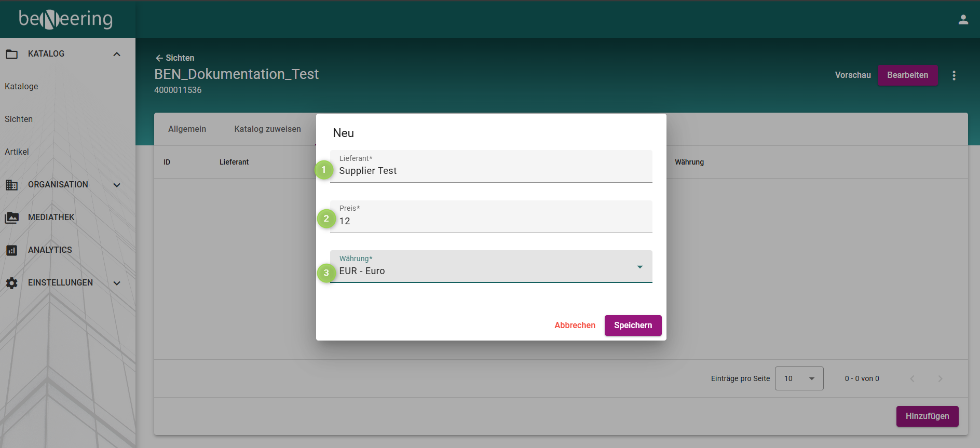Screen dimensions: 980x448
Task: Save the new entry with Speichern
Action: coord(633,325)
